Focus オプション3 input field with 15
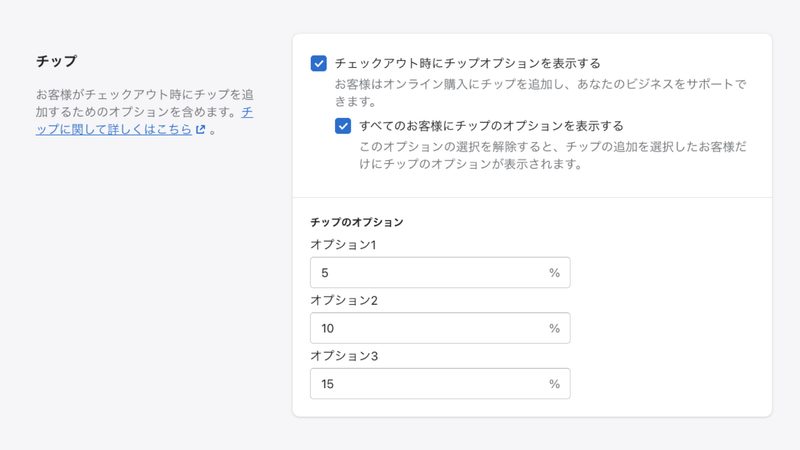 [x=440, y=384]
